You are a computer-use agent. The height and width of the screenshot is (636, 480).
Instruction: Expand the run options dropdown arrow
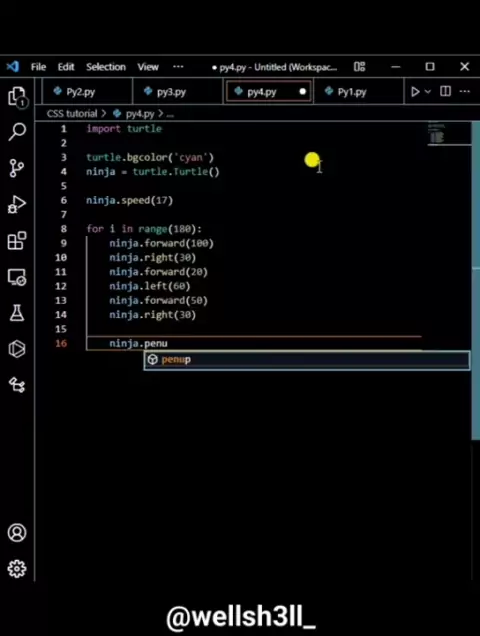click(x=428, y=92)
